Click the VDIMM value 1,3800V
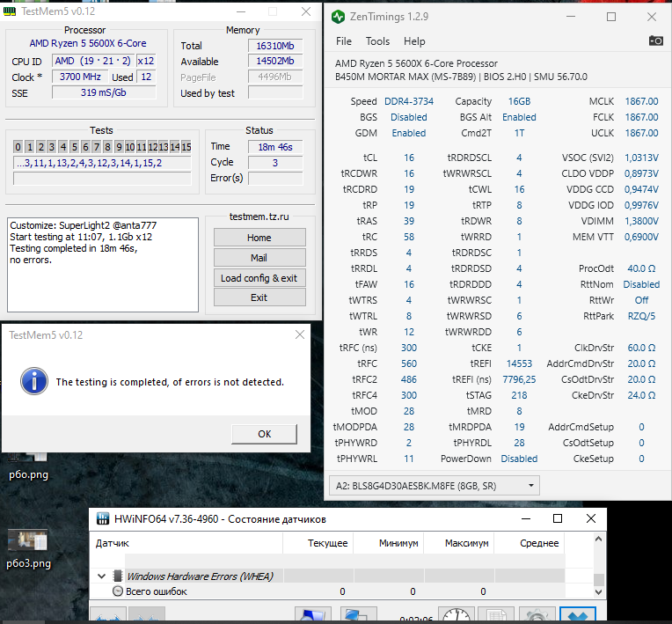Image resolution: width=672 pixels, height=624 pixels. click(641, 221)
